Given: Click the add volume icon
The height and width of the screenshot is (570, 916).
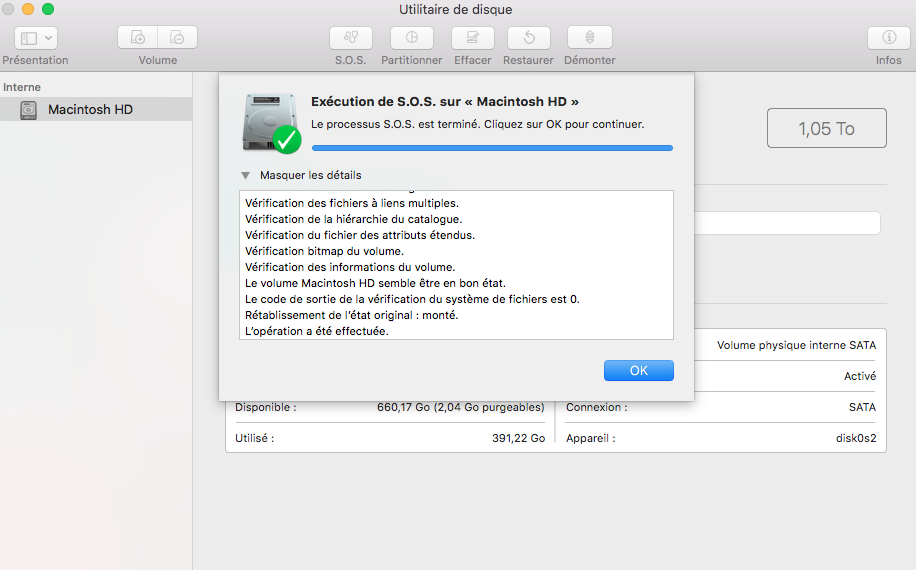Looking at the screenshot, I should click(138, 37).
